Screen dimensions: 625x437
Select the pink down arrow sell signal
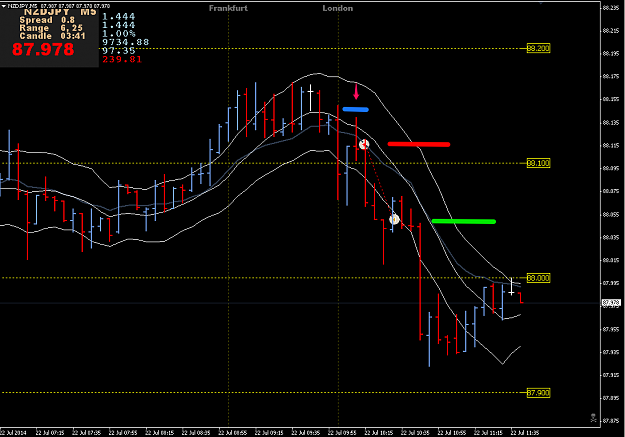tap(356, 91)
